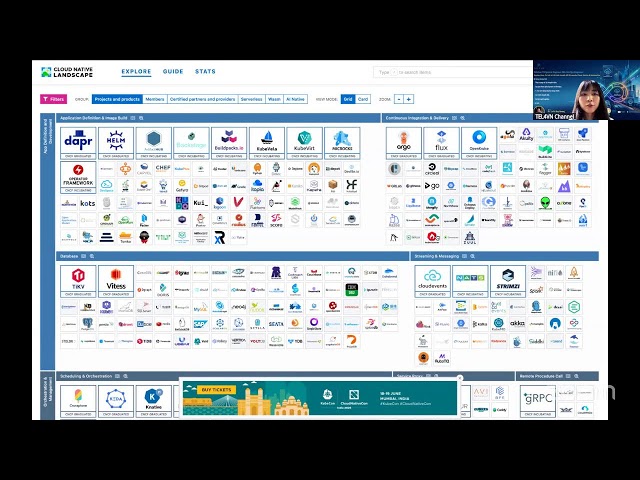Select the Members group
Viewport: 640px width, 480px height.
155,99
